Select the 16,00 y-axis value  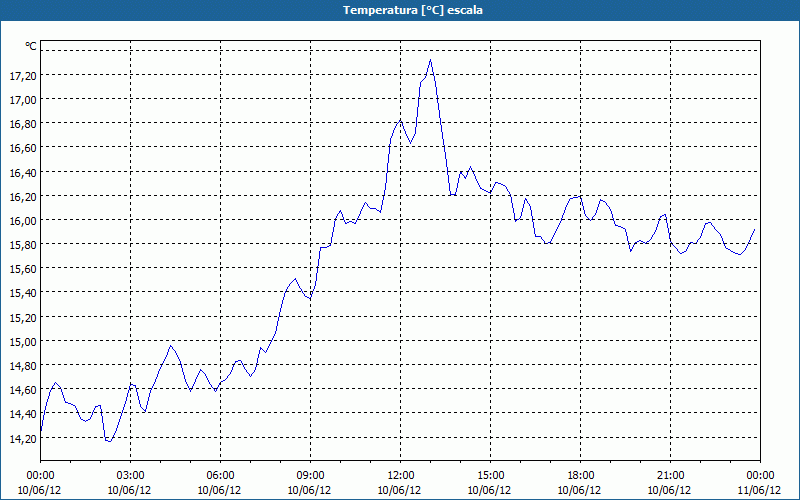pyautogui.click(x=23, y=220)
